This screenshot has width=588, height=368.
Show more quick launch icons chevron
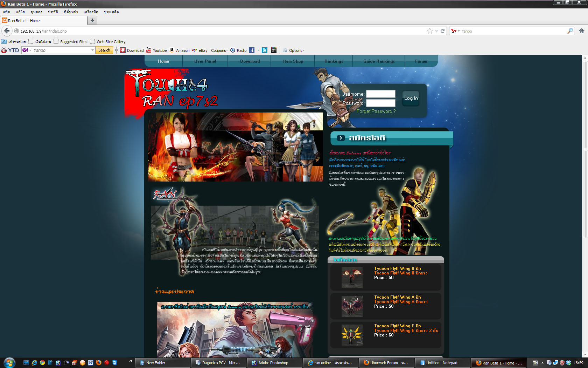click(x=131, y=361)
